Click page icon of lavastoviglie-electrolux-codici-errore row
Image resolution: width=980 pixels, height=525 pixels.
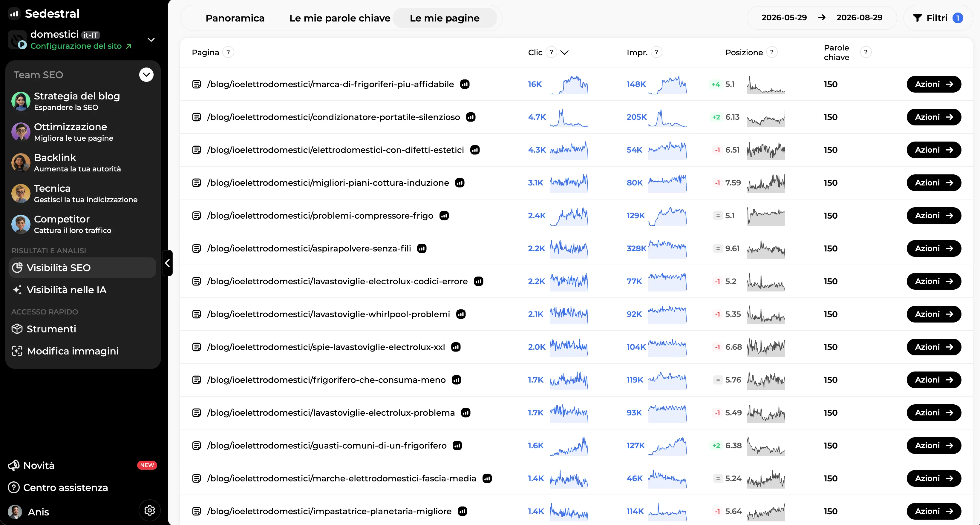pos(197,281)
